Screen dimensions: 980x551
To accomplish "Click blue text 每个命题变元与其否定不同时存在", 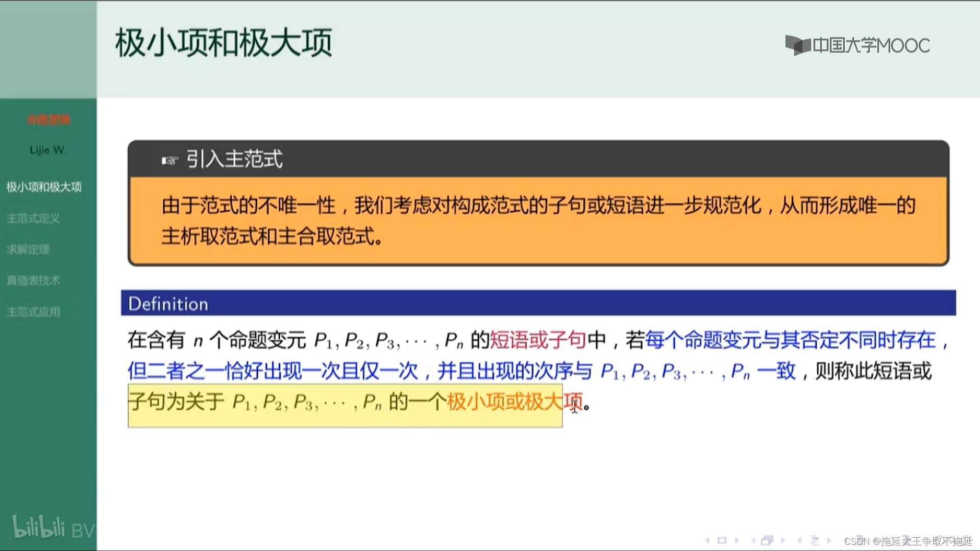I will (x=791, y=340).
